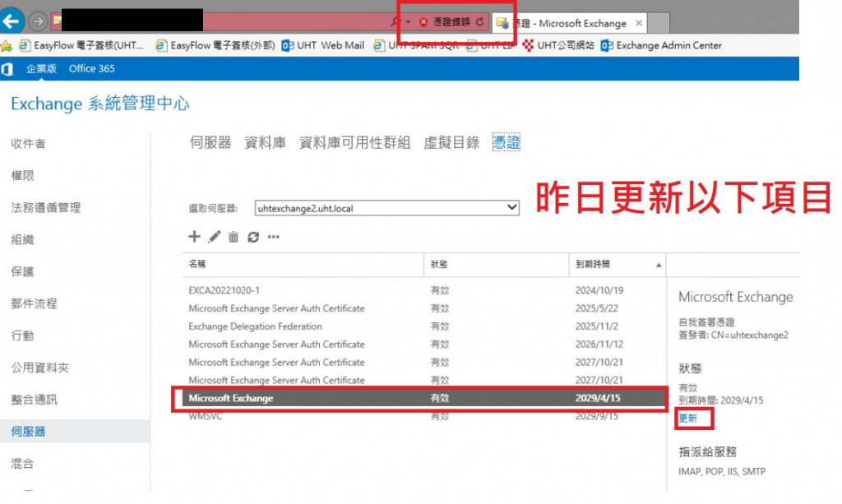Open the UHT公司網站 bookmark
The image size is (842, 504).
coord(558,45)
